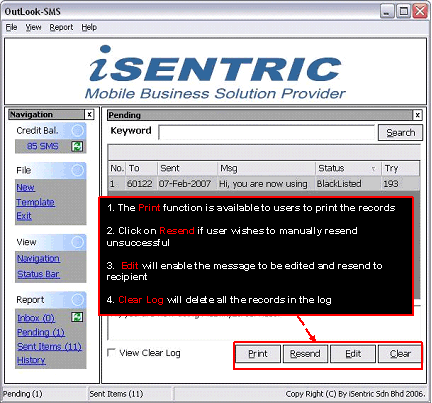Image resolution: width=432 pixels, height=403 pixels.
Task: Open the Pending (1) report
Action: pos(41,332)
